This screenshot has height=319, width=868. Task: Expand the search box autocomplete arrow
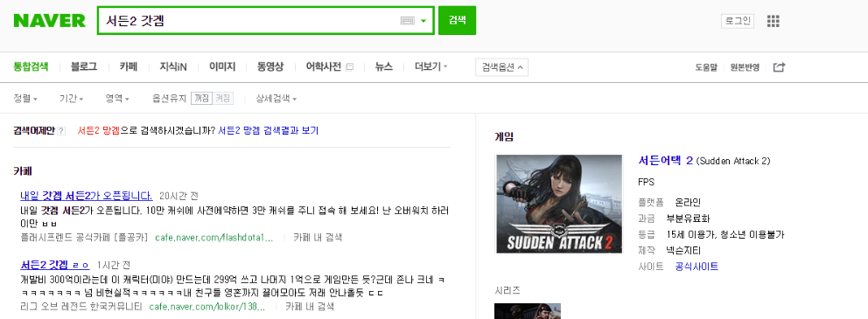coord(423,21)
